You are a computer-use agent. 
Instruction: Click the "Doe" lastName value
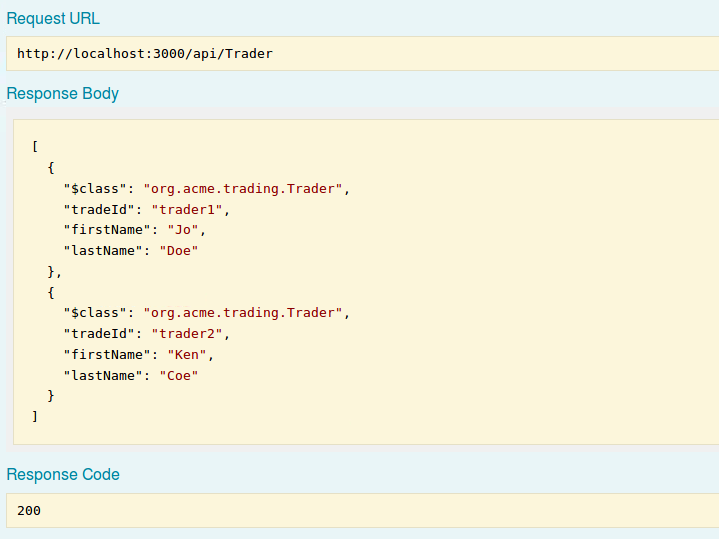tap(179, 251)
